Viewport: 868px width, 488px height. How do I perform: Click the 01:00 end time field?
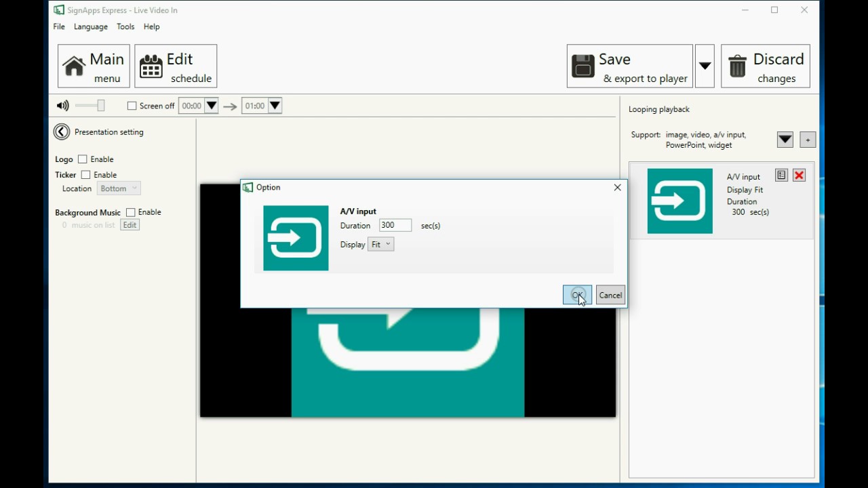pyautogui.click(x=255, y=106)
